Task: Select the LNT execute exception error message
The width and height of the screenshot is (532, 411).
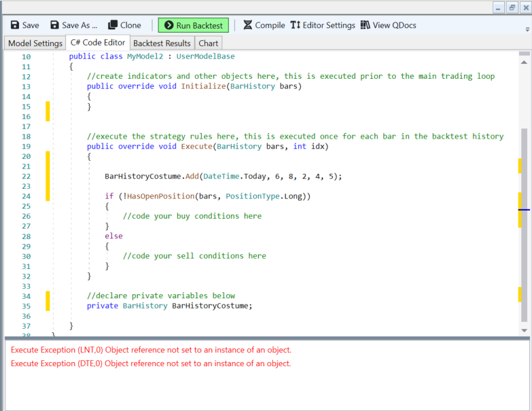Action: [151, 350]
